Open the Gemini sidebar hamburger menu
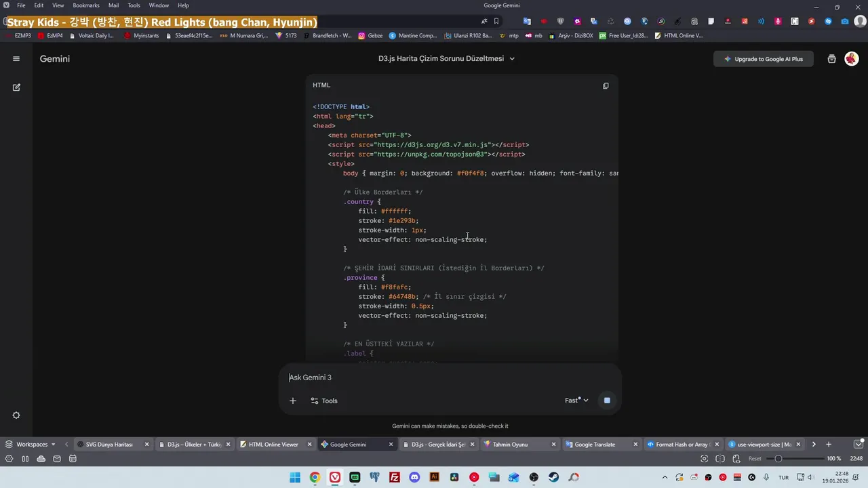Screen dimensions: 868x488 tap(16, 59)
